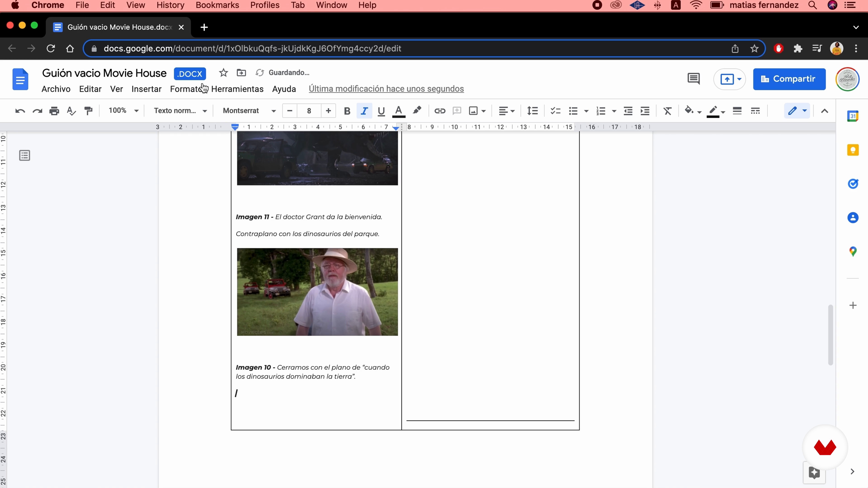The width and height of the screenshot is (868, 488).
Task: Open Herramientas menu
Action: tap(237, 89)
